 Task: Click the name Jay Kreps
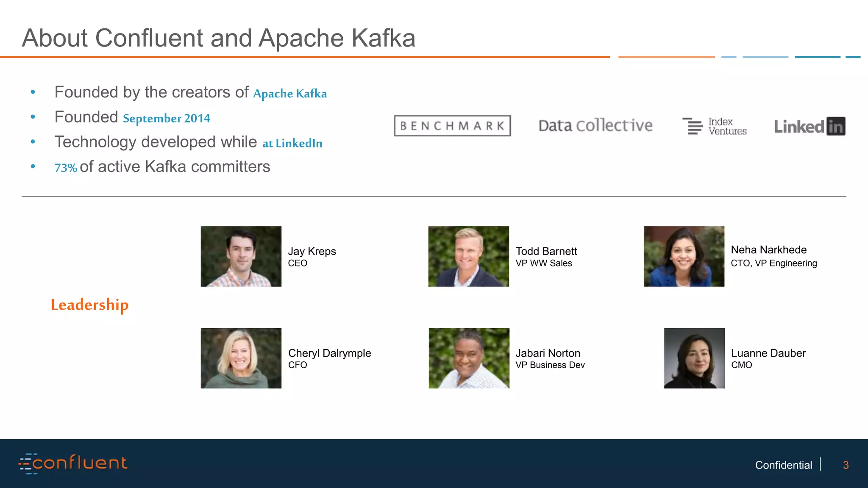pyautogui.click(x=312, y=251)
